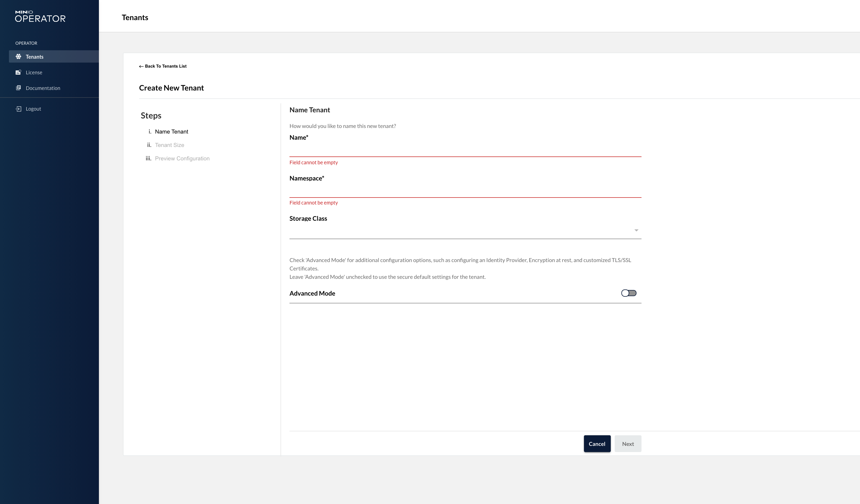Click the License icon in sidebar
Screen dimensions: 860x504
[x=18, y=72]
